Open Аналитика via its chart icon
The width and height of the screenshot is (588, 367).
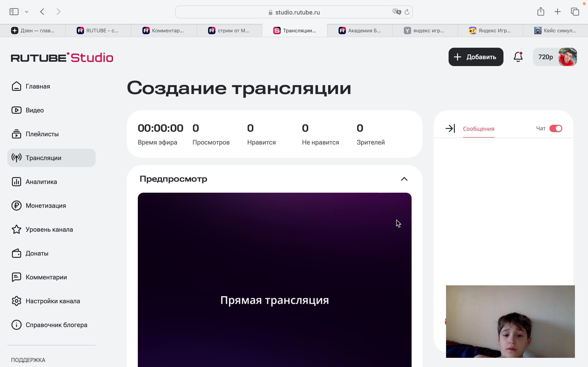pyautogui.click(x=16, y=182)
